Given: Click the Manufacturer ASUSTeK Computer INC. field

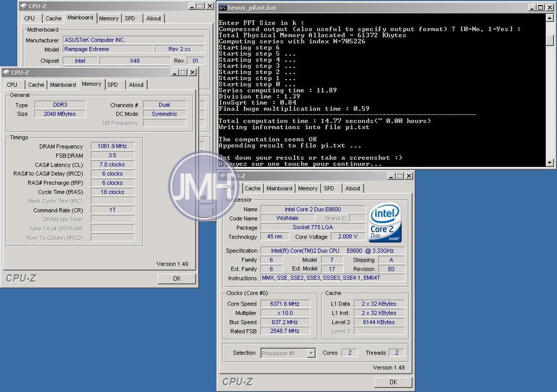Looking at the screenshot, I should pos(134,40).
